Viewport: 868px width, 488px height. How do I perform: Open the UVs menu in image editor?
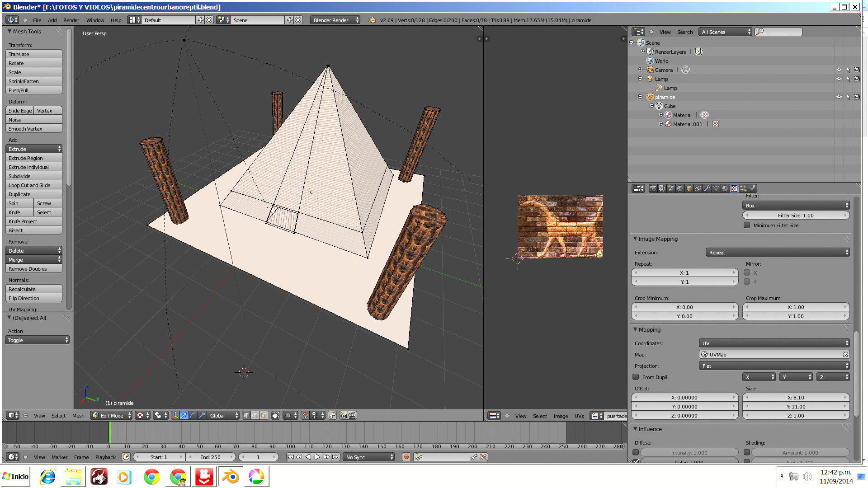pyautogui.click(x=579, y=416)
